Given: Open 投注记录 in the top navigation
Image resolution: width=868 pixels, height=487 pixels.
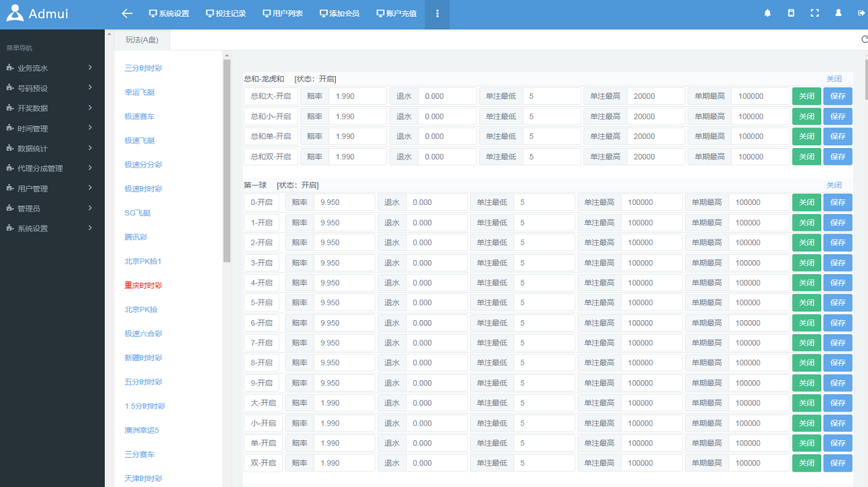Looking at the screenshot, I should tap(226, 13).
